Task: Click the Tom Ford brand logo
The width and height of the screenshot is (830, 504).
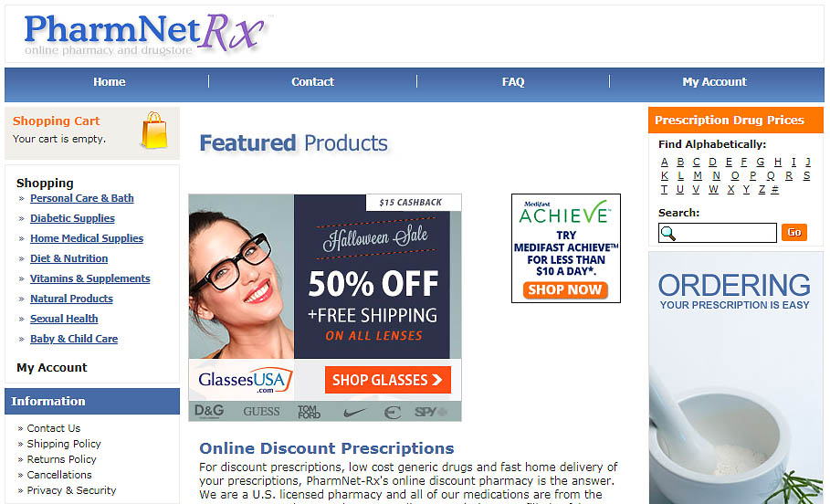Action: (x=309, y=412)
